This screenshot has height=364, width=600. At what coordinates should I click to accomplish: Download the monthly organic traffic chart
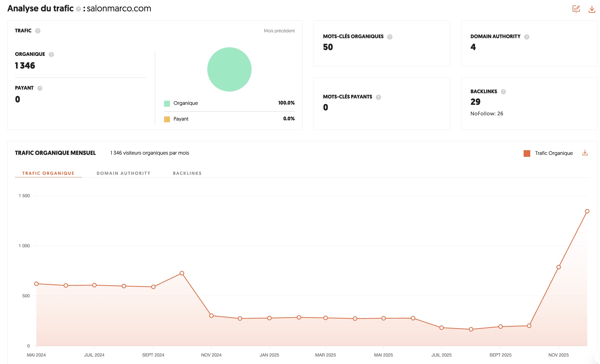coord(585,153)
